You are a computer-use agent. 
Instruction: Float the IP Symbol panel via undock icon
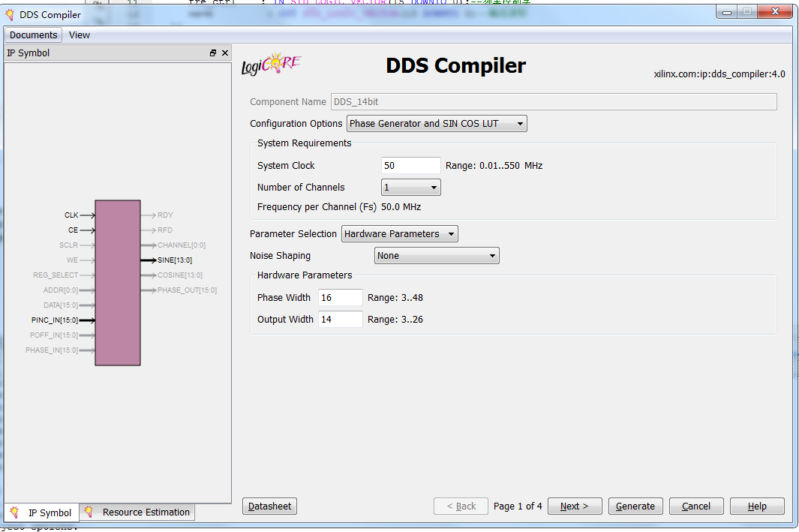click(213, 53)
